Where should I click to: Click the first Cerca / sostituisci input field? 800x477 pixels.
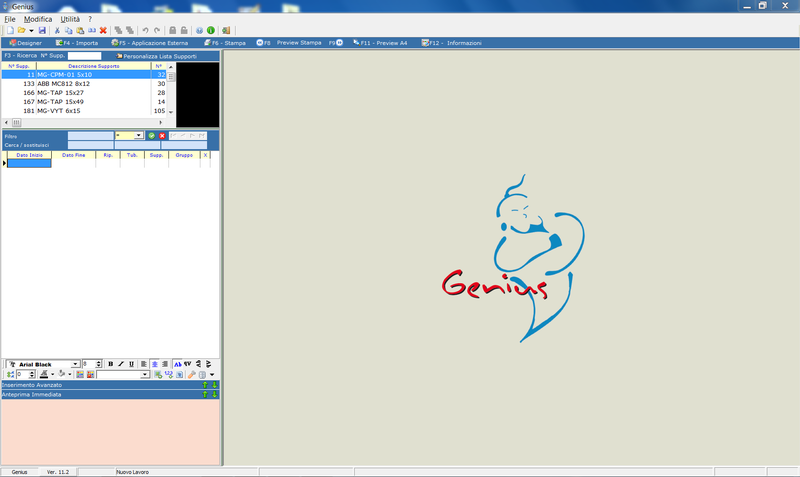(x=91, y=145)
